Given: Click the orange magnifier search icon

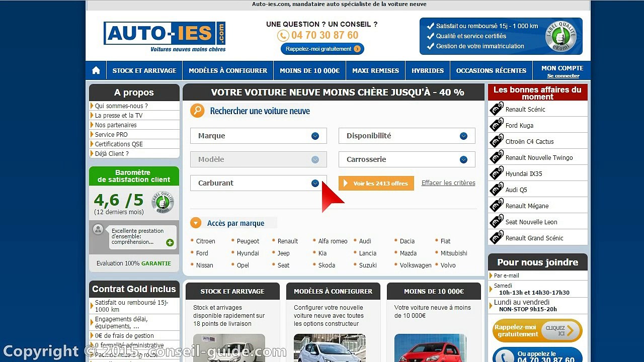Looking at the screenshot, I should [197, 111].
